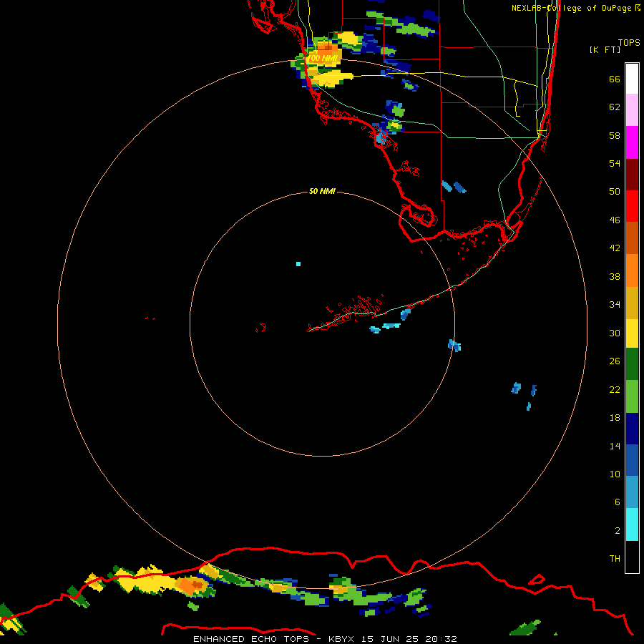
Task: Click the '54' legend value
Action: (615, 163)
